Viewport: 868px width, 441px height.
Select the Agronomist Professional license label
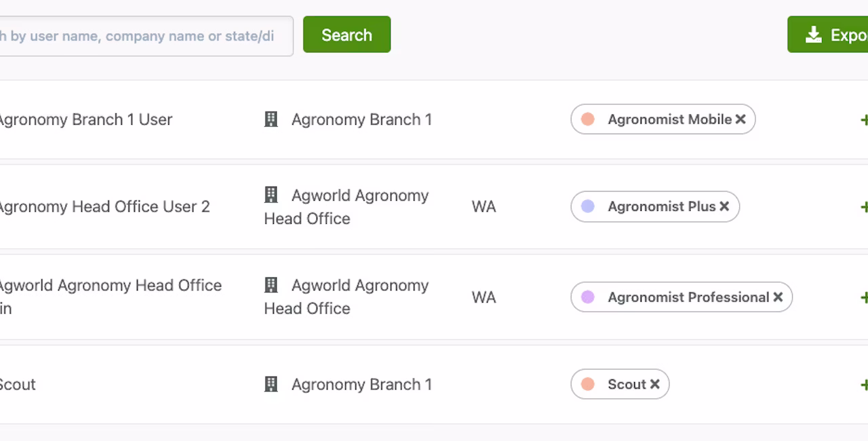pos(688,297)
